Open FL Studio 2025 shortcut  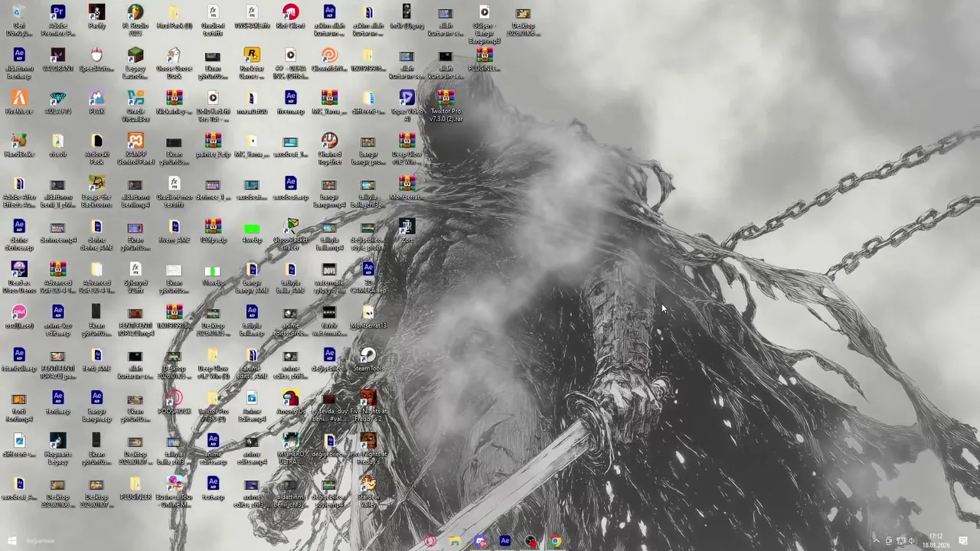[136, 20]
